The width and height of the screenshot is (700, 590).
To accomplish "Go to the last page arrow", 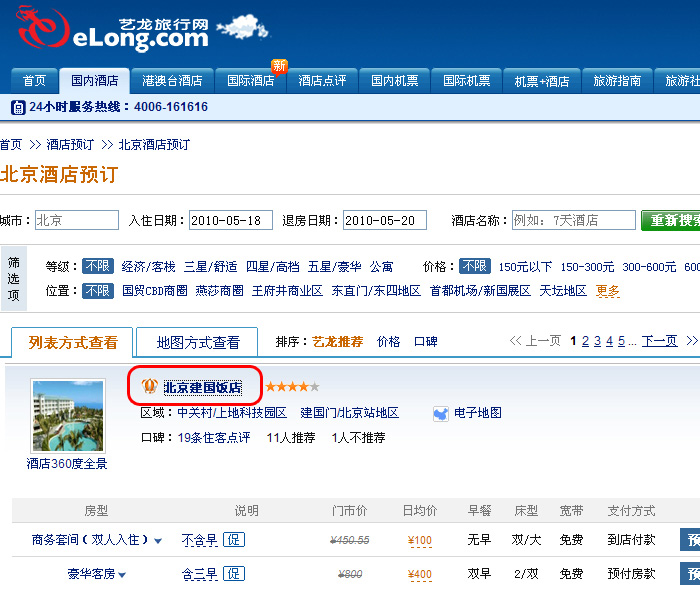I will click(692, 341).
